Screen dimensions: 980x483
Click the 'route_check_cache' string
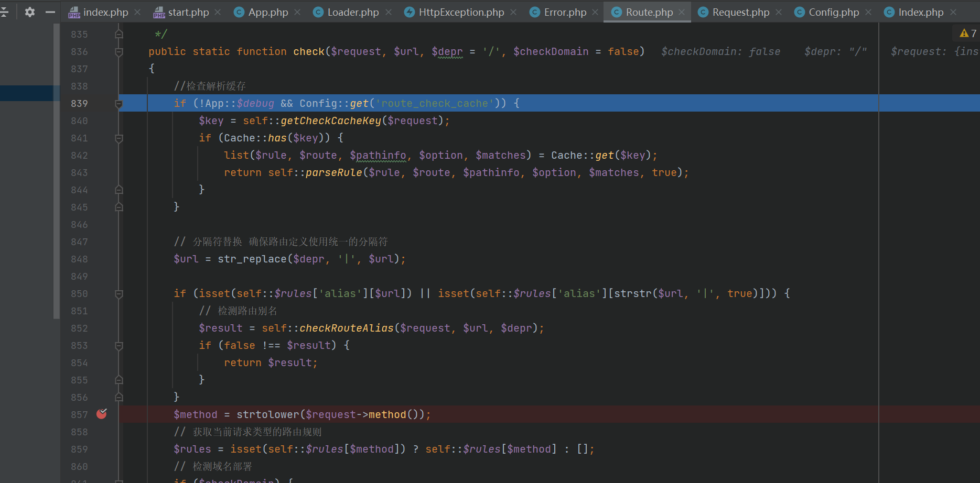[435, 103]
